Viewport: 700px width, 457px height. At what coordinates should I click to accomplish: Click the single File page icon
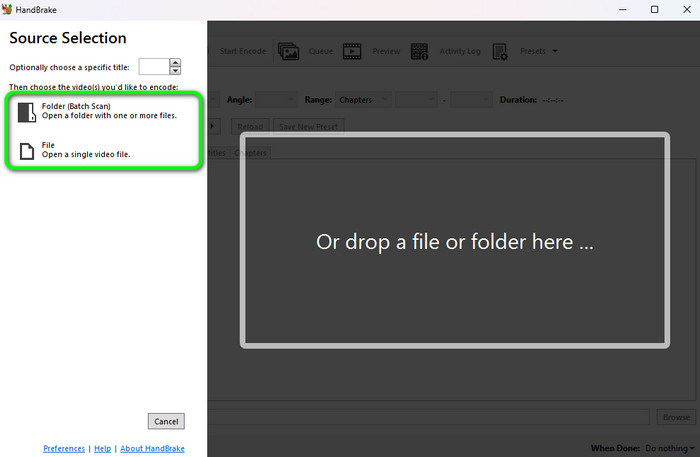point(27,151)
